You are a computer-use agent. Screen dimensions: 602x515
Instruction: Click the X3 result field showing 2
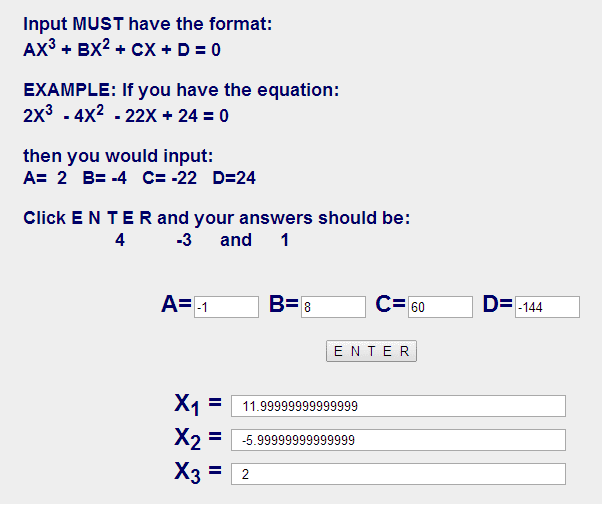point(398,474)
